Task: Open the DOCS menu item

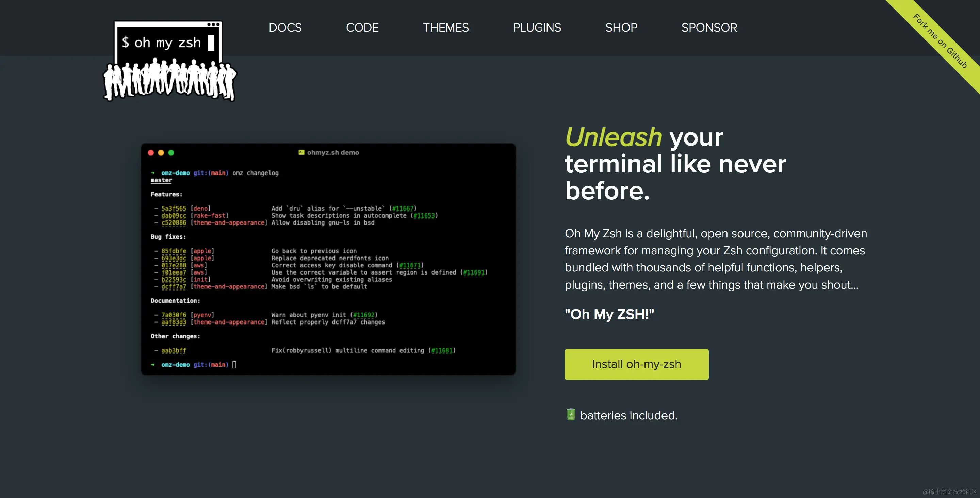Action: (x=285, y=28)
